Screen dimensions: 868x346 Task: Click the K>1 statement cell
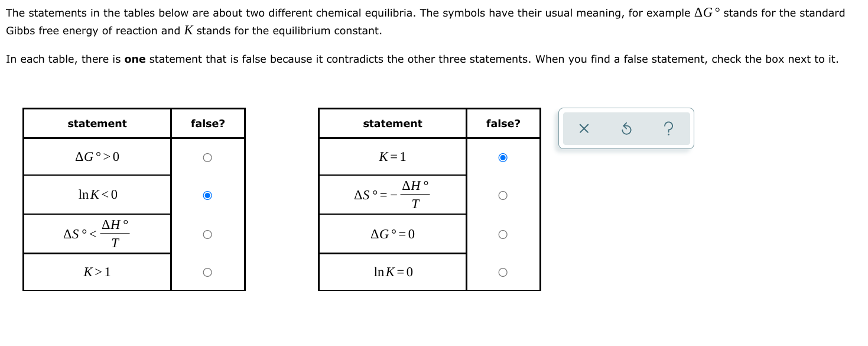(97, 272)
